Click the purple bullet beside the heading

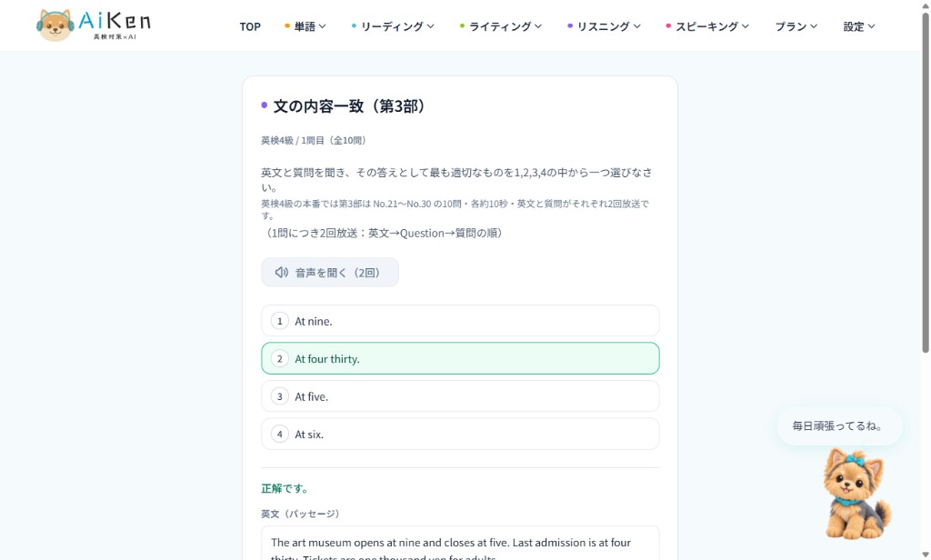coord(265,105)
